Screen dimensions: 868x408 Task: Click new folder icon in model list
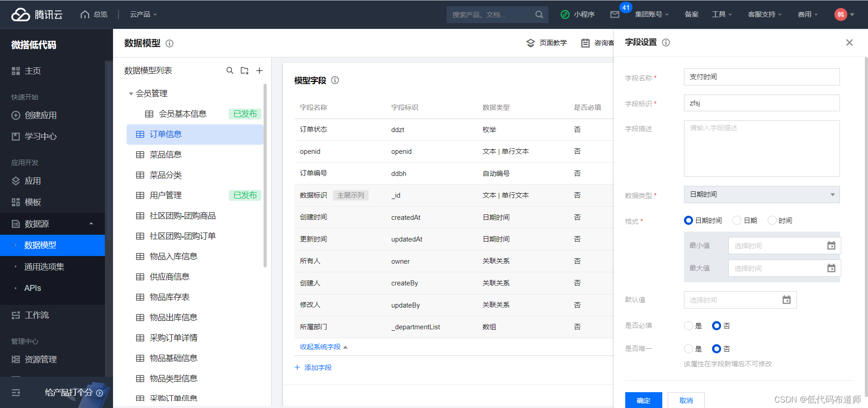click(245, 71)
